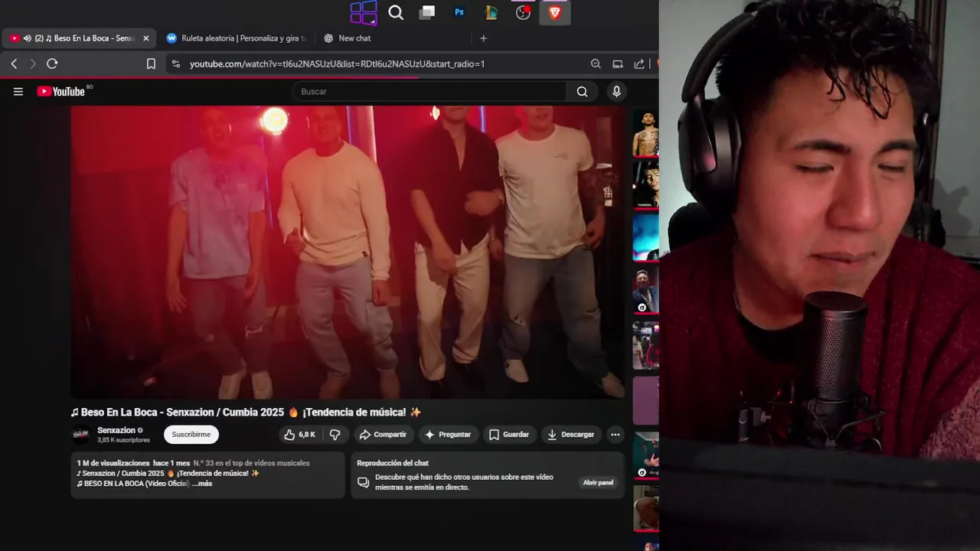The height and width of the screenshot is (551, 980).
Task: Open the Senxazion channel name
Action: [116, 430]
